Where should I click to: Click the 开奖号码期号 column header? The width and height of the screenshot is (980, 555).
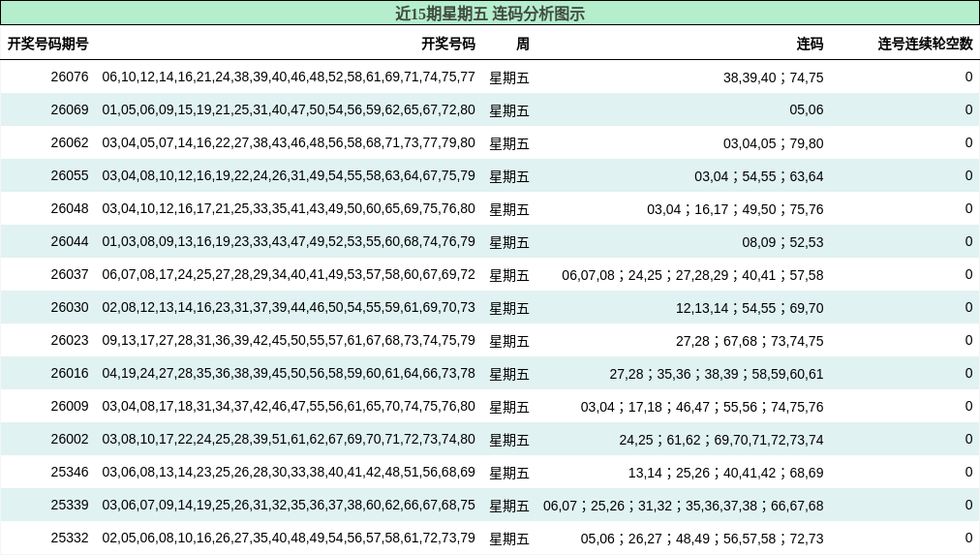pos(48,44)
